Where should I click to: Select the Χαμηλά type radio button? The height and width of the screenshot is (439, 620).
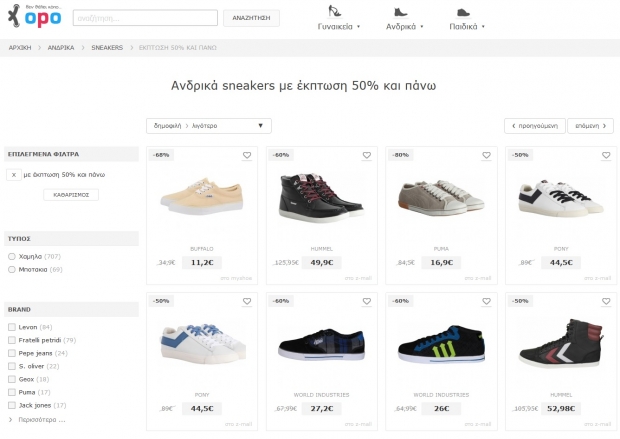(x=12, y=257)
